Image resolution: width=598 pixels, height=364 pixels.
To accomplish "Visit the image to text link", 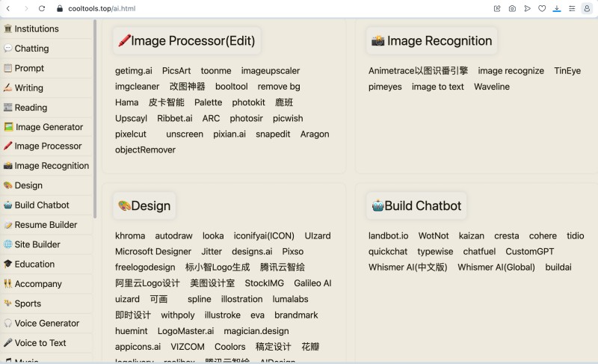I will click(438, 87).
